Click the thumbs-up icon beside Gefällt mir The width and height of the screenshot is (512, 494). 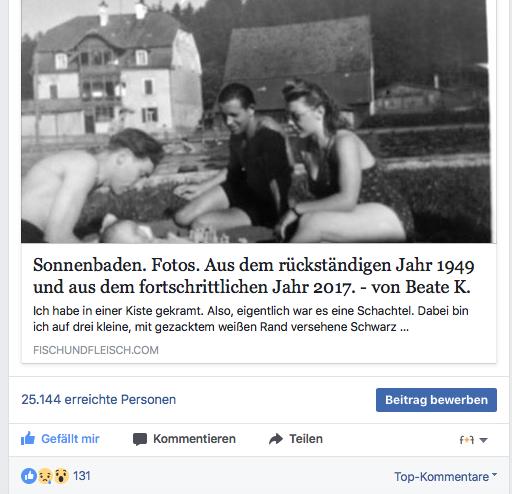[28, 438]
